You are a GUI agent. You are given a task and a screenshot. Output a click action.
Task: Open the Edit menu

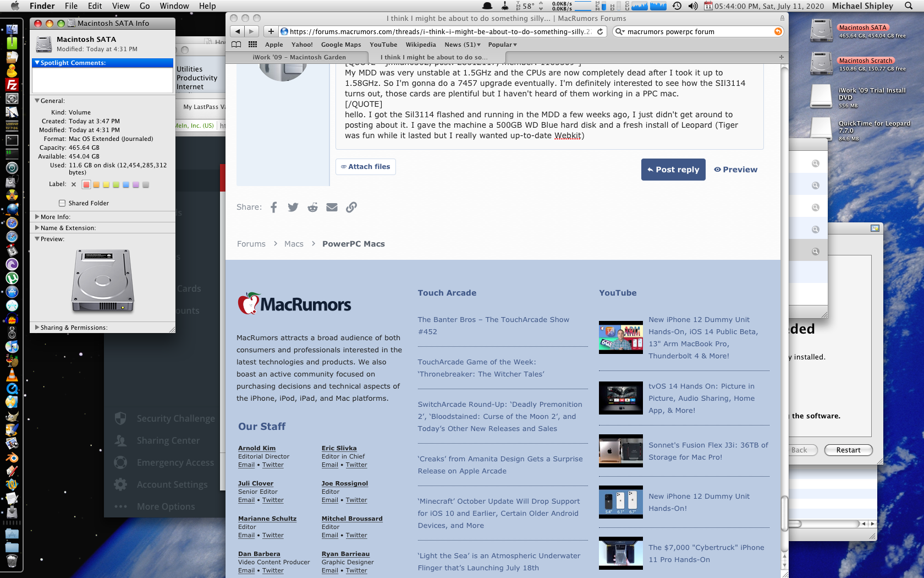[95, 6]
